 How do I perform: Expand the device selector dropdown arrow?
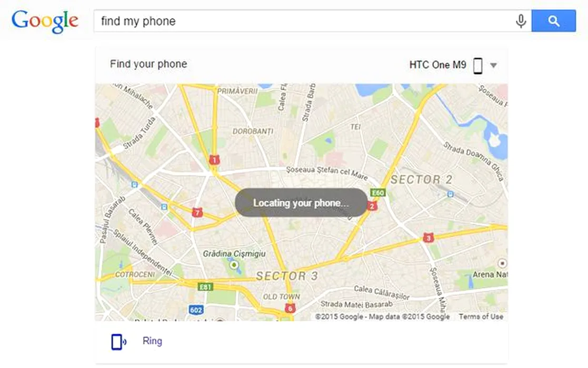click(493, 66)
